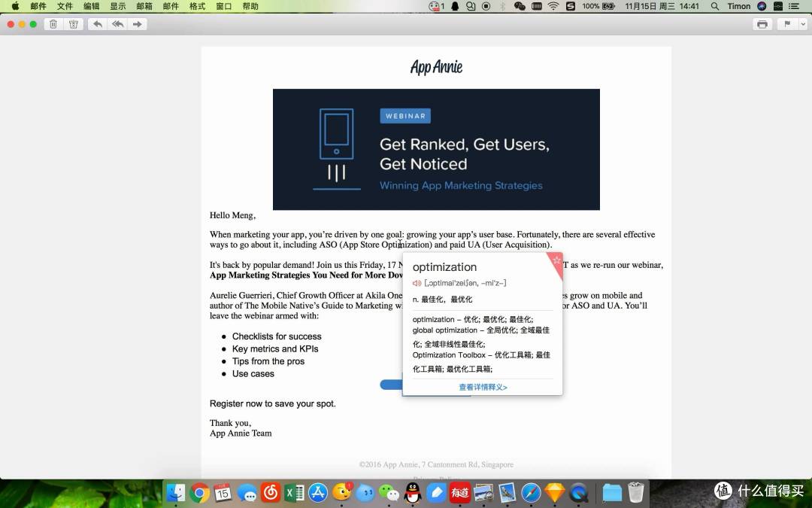Open the 显示 menu
Image resolution: width=812 pixels, height=508 pixels.
click(117, 6)
